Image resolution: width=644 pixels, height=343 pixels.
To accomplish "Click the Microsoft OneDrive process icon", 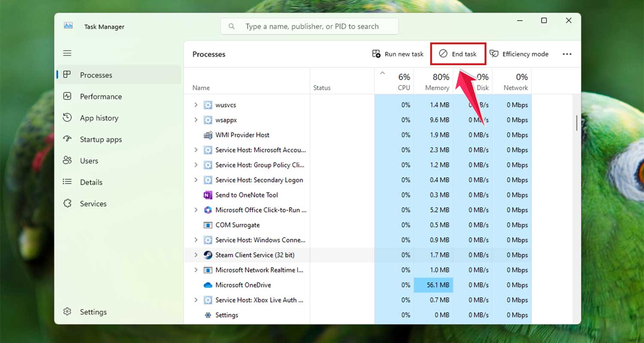I will (x=207, y=285).
